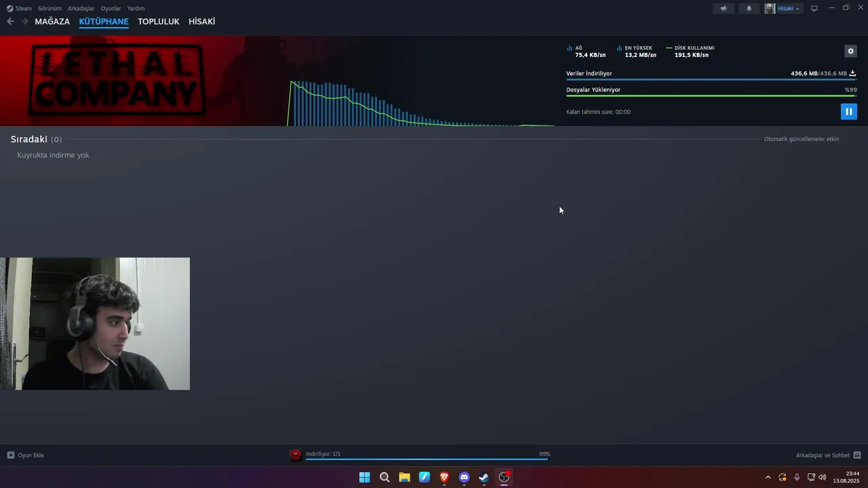Click the back navigation arrow
Screen dimensions: 868x488
[x=10, y=22]
